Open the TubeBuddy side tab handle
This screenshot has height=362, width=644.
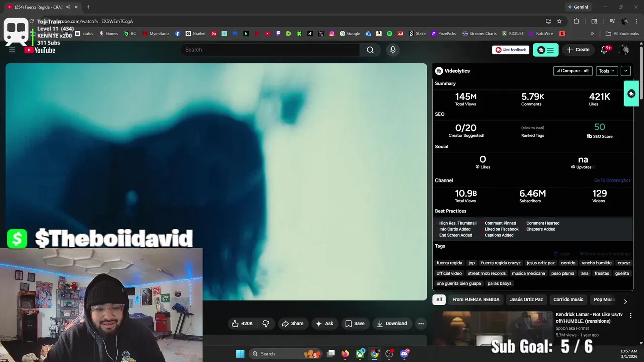(x=631, y=94)
